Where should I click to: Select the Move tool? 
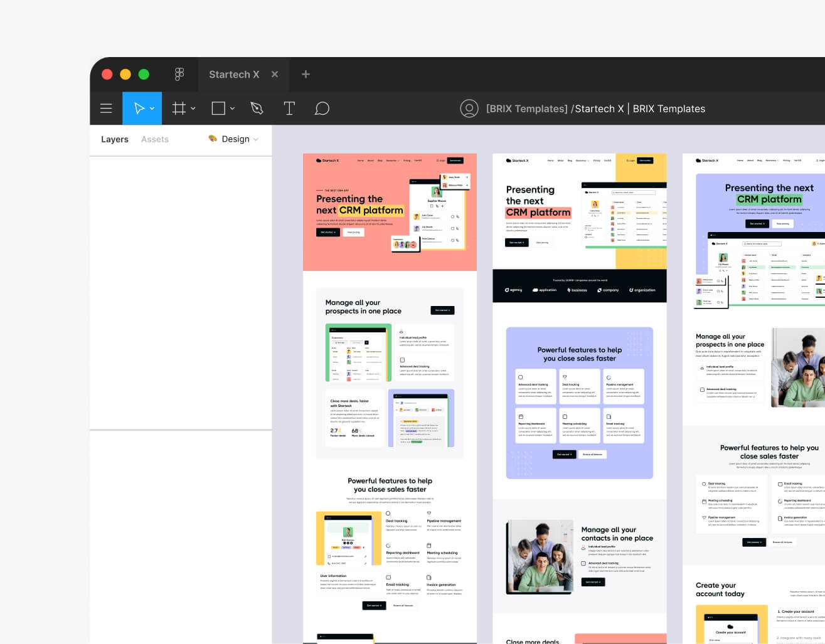click(138, 108)
